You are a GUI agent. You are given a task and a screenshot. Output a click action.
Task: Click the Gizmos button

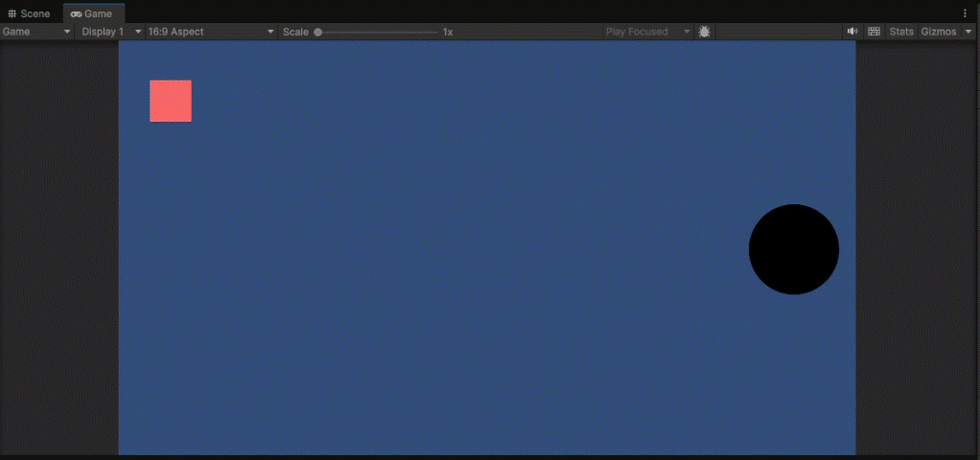(x=939, y=32)
